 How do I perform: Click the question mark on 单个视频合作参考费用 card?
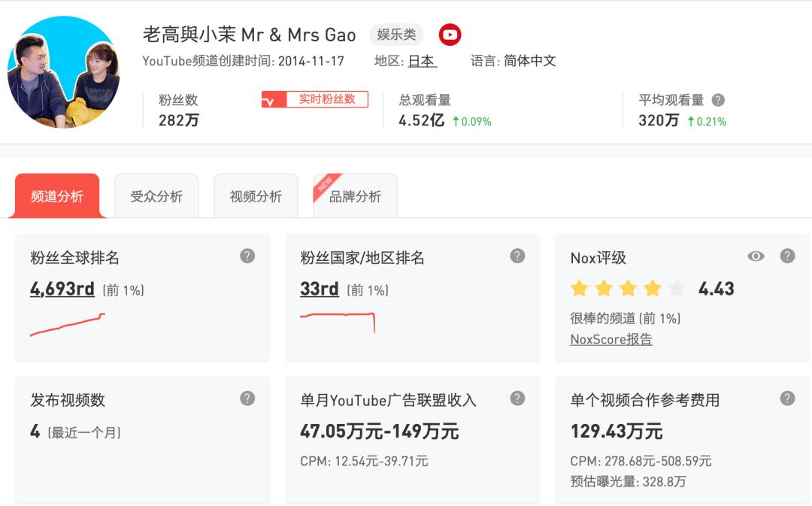[786, 399]
